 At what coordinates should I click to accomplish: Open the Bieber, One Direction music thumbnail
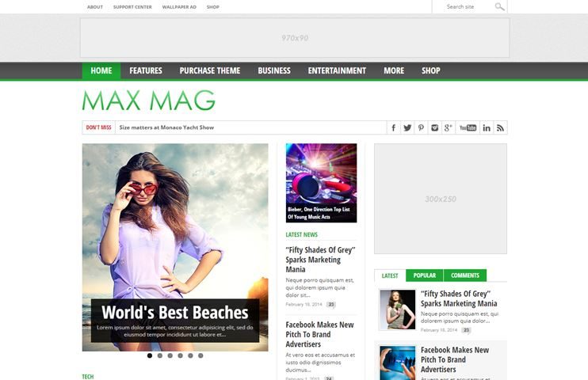pyautogui.click(x=322, y=183)
